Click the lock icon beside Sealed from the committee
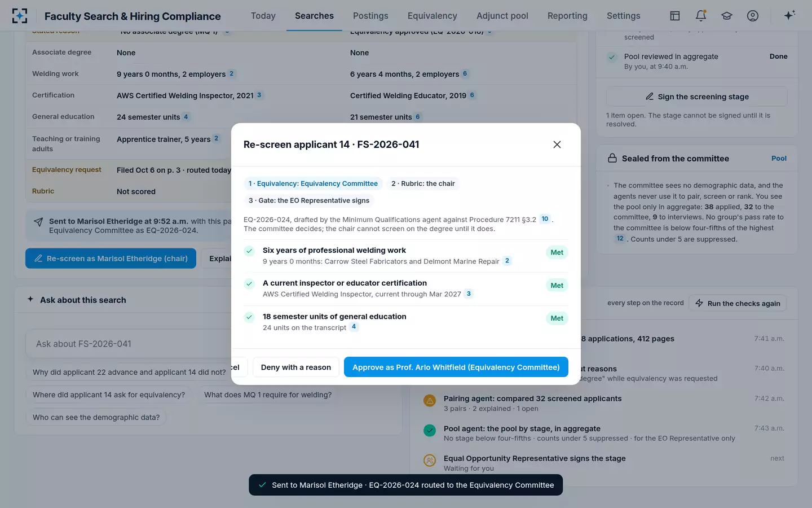Viewport: 812px width, 508px height. pyautogui.click(x=612, y=159)
